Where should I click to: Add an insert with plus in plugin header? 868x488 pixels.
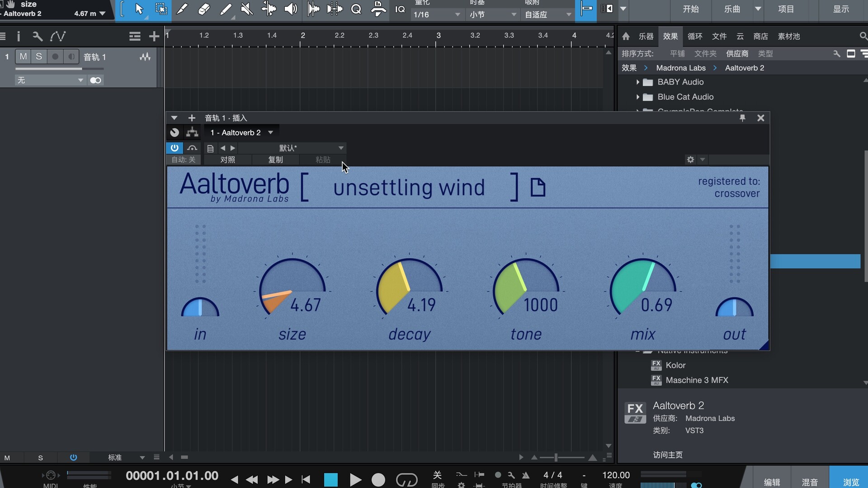point(192,118)
